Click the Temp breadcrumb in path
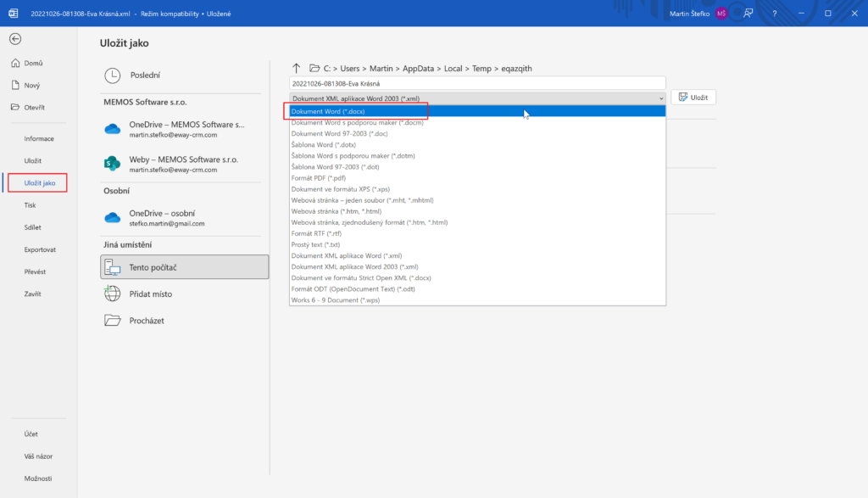 point(481,68)
